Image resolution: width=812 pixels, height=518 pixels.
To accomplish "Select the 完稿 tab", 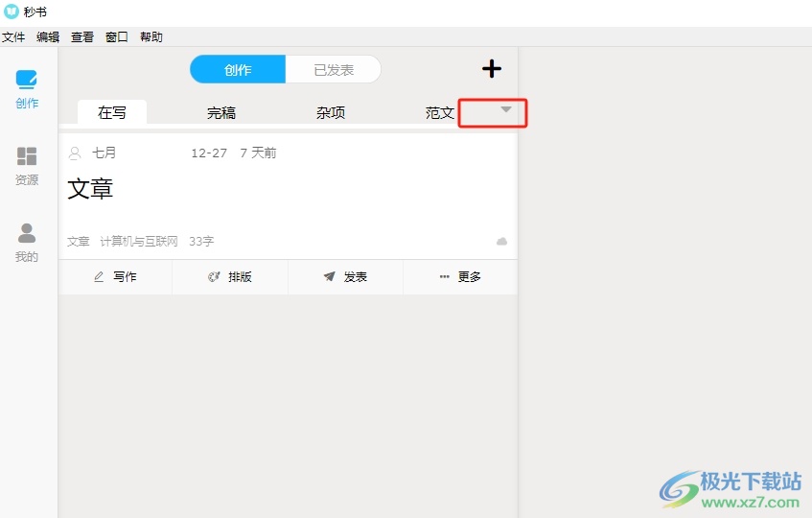I will 221,112.
